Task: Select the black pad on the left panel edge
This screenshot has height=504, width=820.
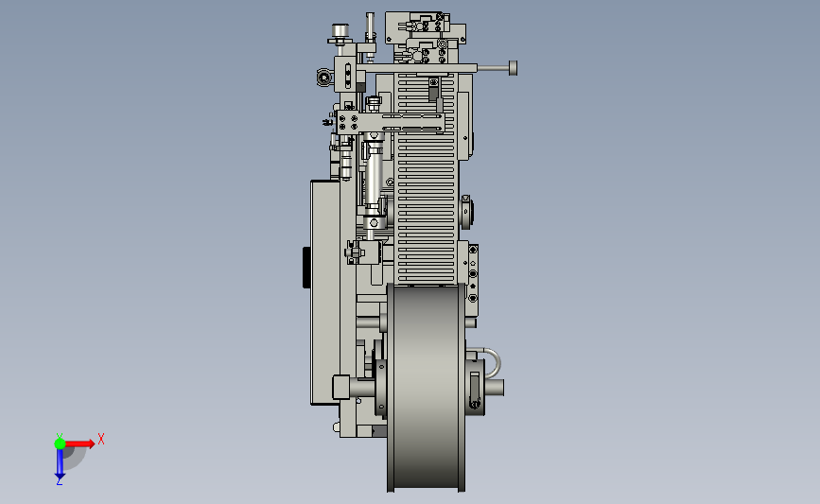Action: (306, 268)
